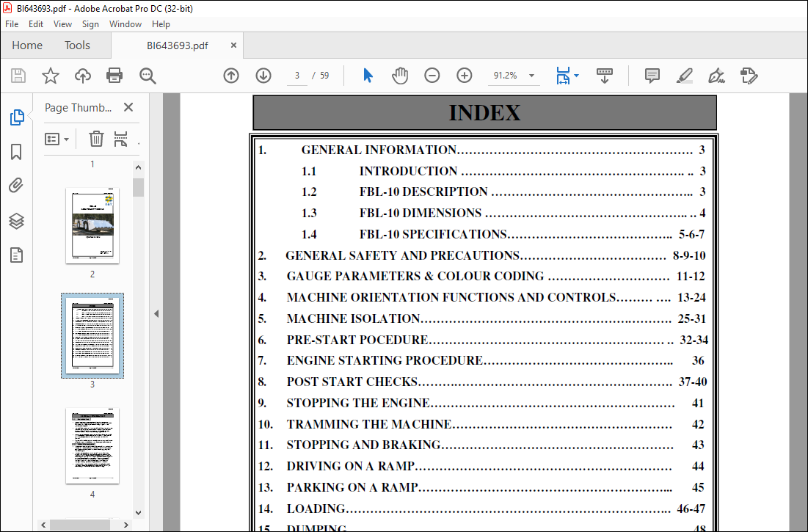
Task: Click the scrolling mode toolbar icon
Action: pos(605,76)
